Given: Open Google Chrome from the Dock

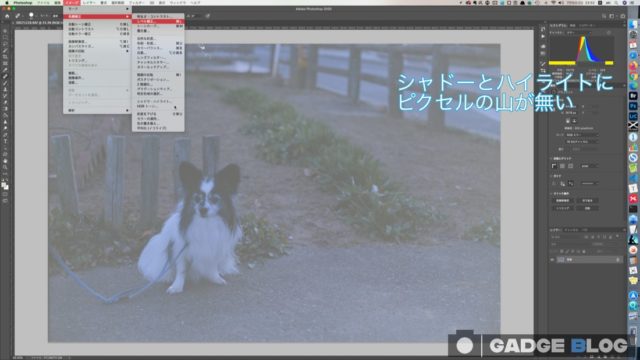Looking at the screenshot, I should click(633, 76).
